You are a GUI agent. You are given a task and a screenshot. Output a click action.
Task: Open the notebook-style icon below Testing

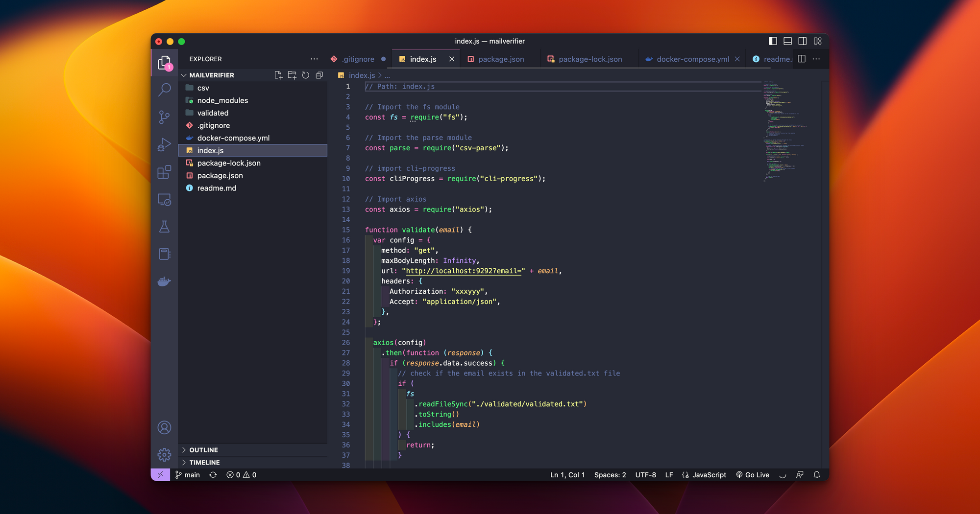coord(164,254)
